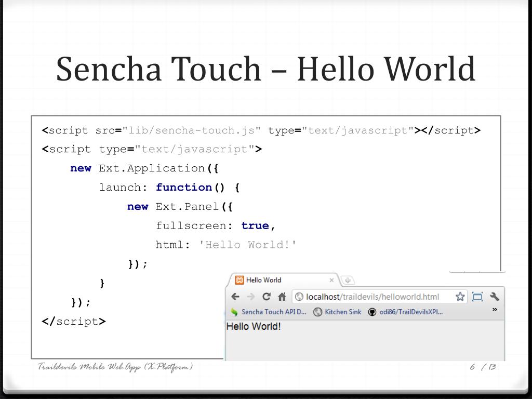Viewport: 532px width, 399px height.
Task: Click the 'function' keyword in code
Action: tap(184, 187)
